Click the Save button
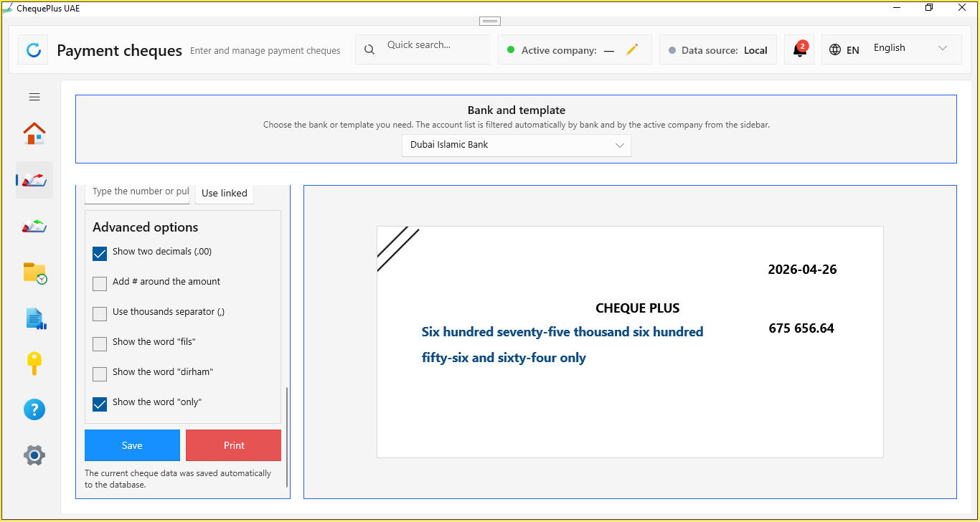The height and width of the screenshot is (522, 980). tap(132, 445)
